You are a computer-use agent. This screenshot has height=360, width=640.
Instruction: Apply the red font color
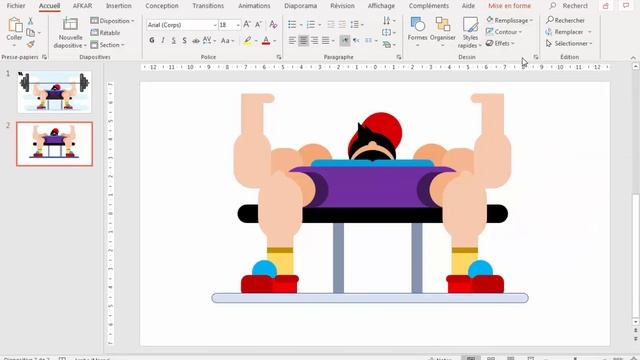(266, 40)
